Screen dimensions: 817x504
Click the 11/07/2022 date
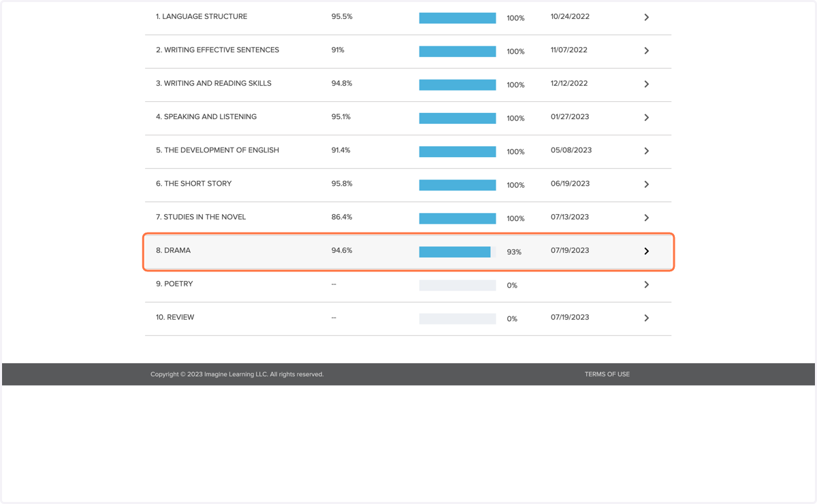click(x=569, y=50)
